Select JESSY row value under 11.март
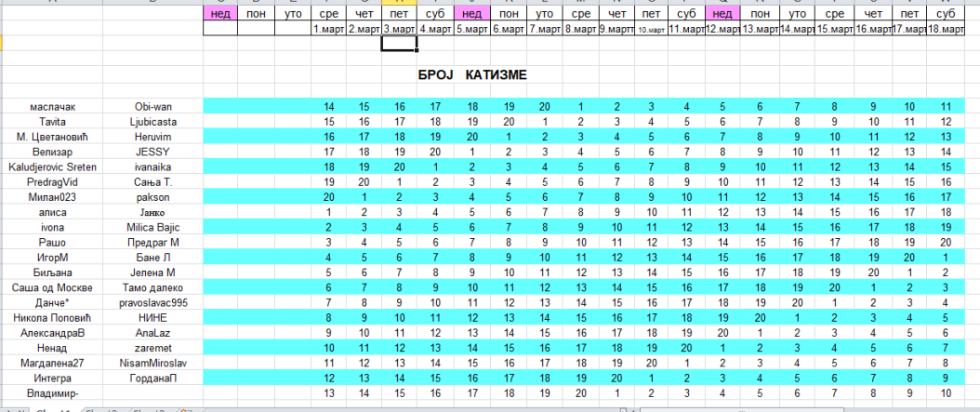 [687, 152]
